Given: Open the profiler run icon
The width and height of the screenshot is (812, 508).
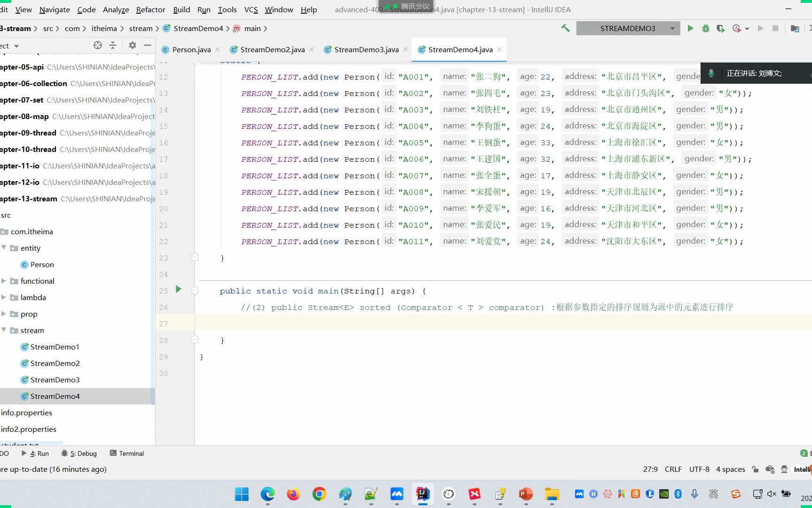Looking at the screenshot, I should 737,28.
